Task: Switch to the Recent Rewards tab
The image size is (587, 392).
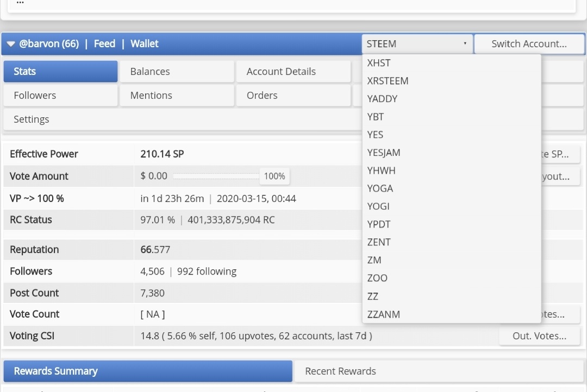Action: point(439,371)
